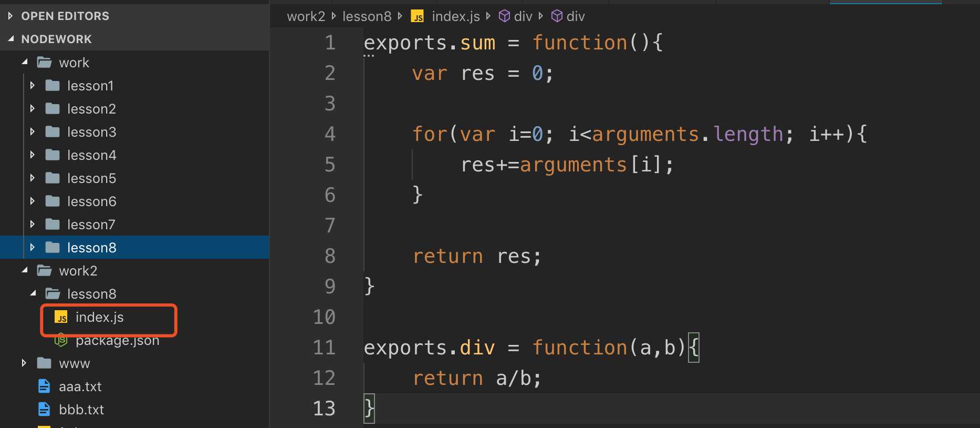The image size is (980, 428).
Task: Click the work2 open folder icon
Action: (x=45, y=271)
